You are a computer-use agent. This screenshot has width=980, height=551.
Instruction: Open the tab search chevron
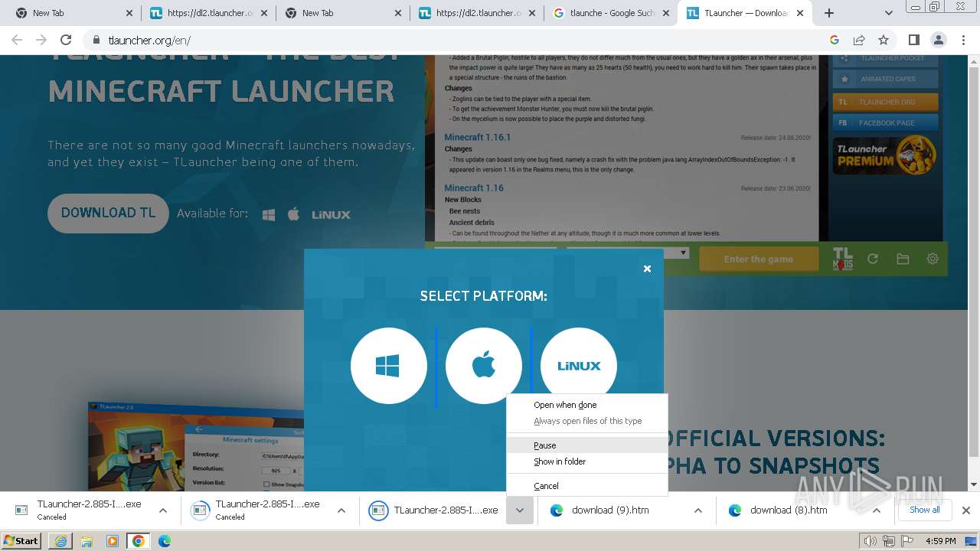[x=889, y=13]
